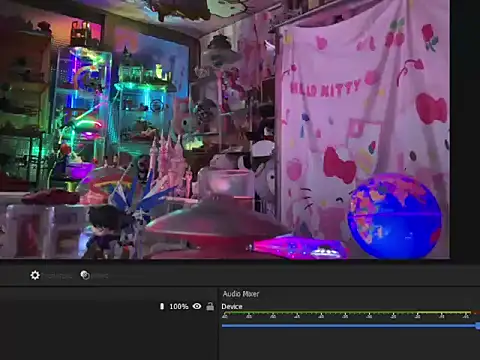The width and height of the screenshot is (480, 360).
Task: Click the dimmed Filters text label
Action: [x=100, y=276]
